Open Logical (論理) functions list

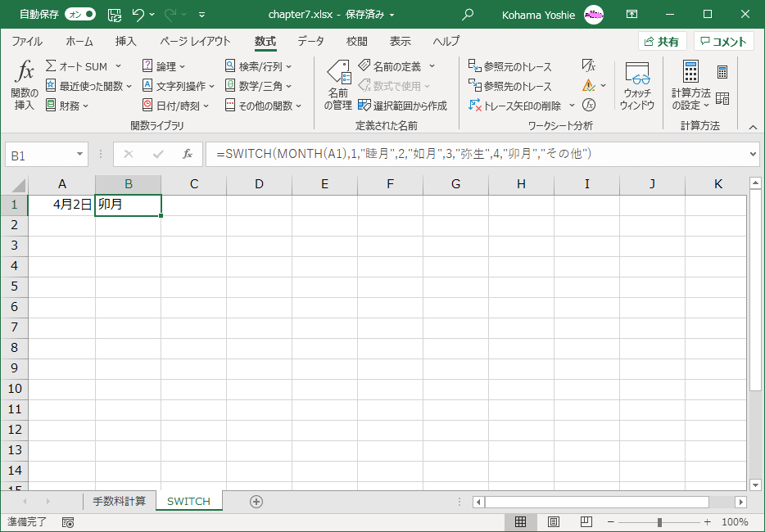pos(164,66)
